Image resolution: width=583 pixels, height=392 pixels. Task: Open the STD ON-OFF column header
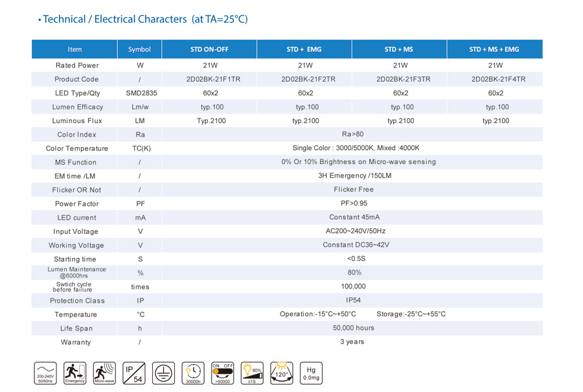point(209,49)
